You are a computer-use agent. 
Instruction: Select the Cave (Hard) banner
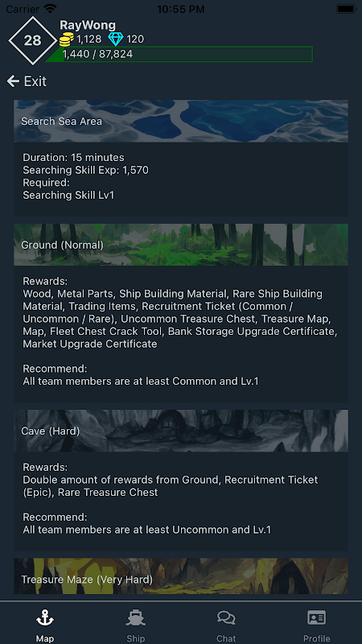(181, 431)
